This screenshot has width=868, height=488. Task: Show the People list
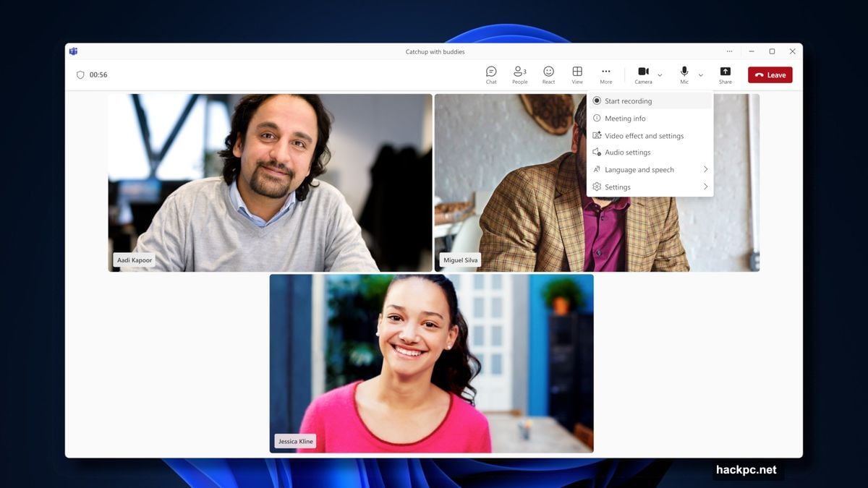pyautogui.click(x=519, y=74)
